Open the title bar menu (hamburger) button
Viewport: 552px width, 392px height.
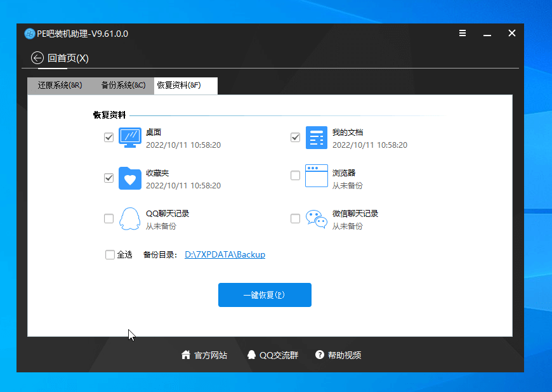[463, 34]
